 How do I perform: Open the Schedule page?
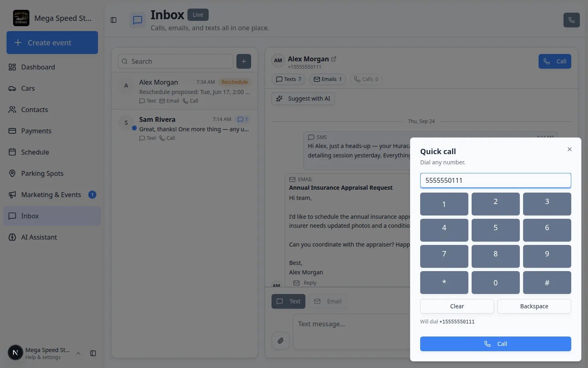[52, 152]
